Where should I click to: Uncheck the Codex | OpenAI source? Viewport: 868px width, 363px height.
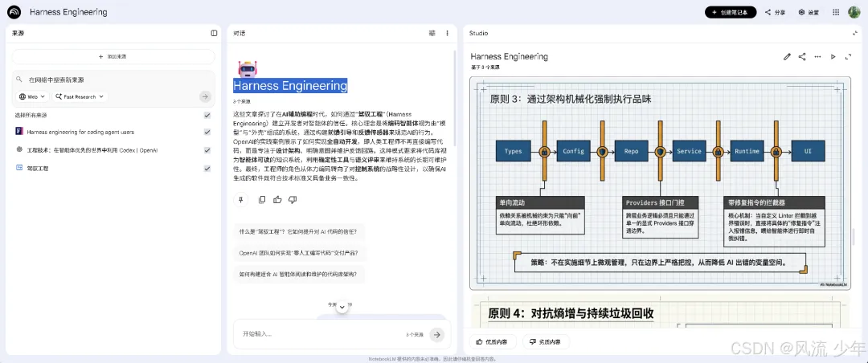tap(207, 150)
